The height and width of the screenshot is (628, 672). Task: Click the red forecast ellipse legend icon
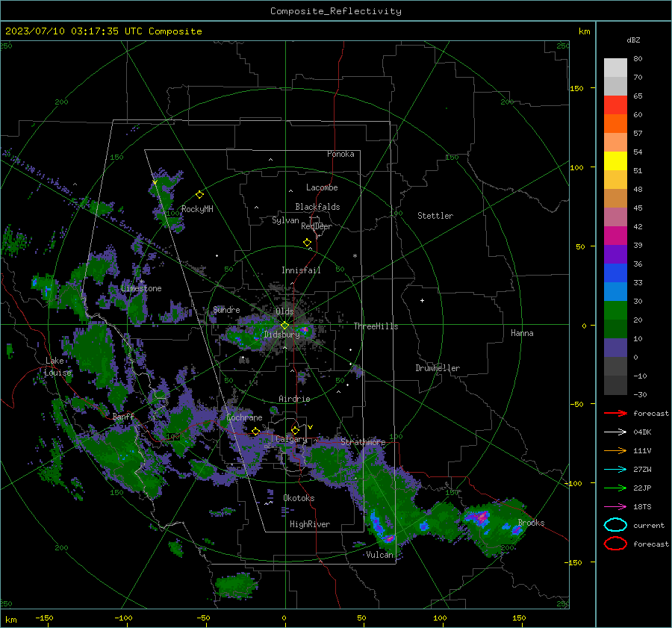(x=615, y=544)
